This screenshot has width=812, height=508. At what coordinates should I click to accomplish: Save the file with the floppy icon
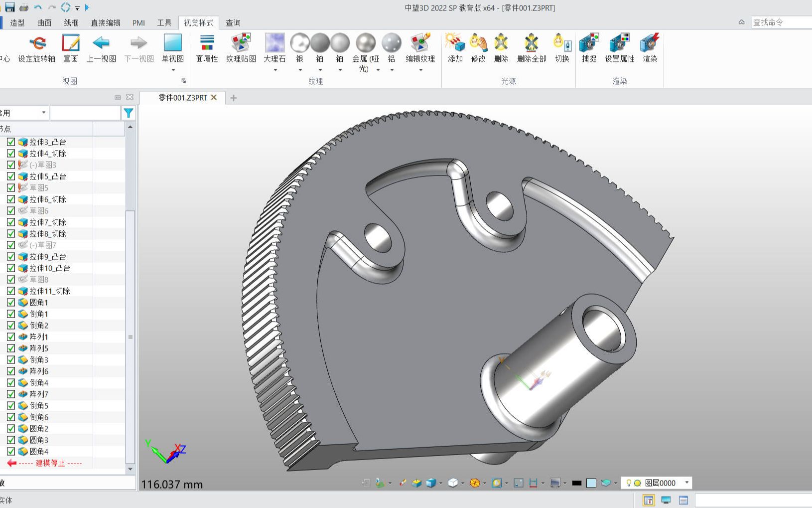[x=10, y=7]
